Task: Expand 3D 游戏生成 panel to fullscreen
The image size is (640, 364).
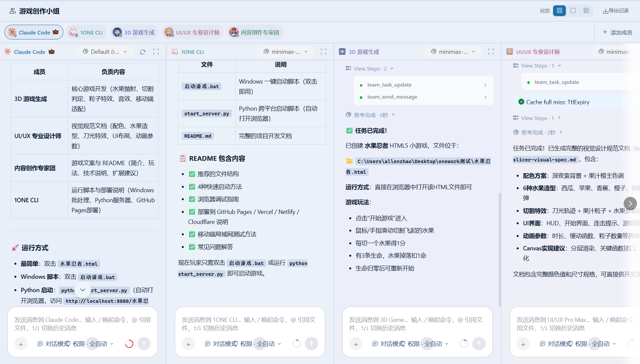Action: point(491,52)
